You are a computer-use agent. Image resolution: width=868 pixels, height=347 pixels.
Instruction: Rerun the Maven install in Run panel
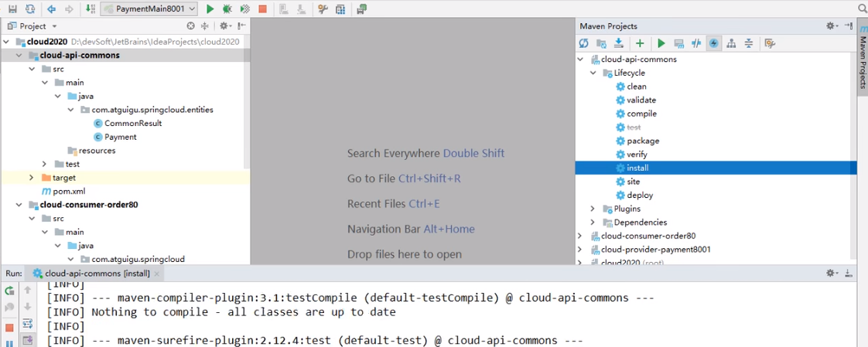[x=9, y=291]
